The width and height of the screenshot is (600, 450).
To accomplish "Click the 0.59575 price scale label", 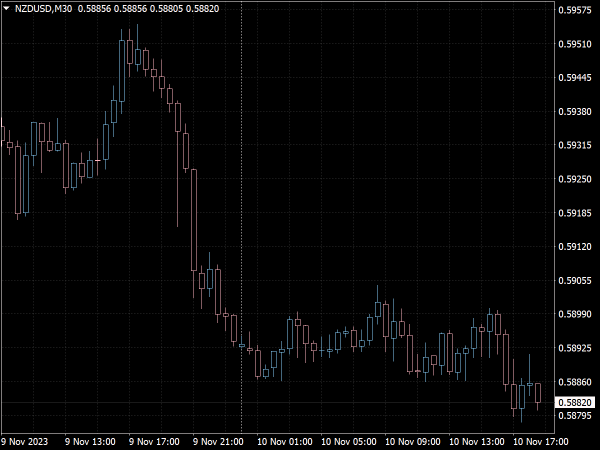I will (x=575, y=10).
